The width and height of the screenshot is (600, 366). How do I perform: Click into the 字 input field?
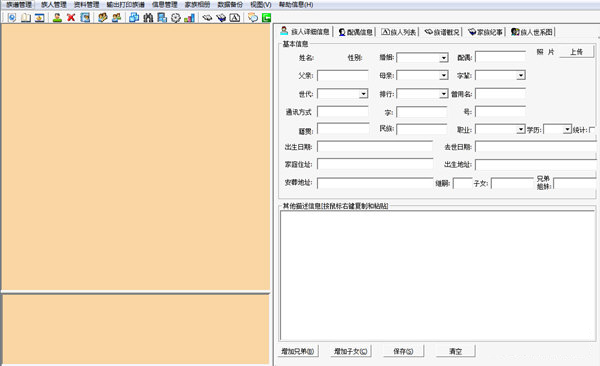pyautogui.click(x=422, y=112)
